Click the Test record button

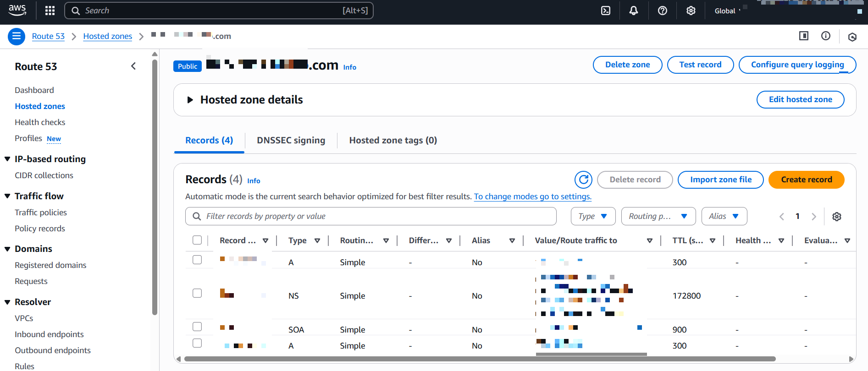click(700, 65)
